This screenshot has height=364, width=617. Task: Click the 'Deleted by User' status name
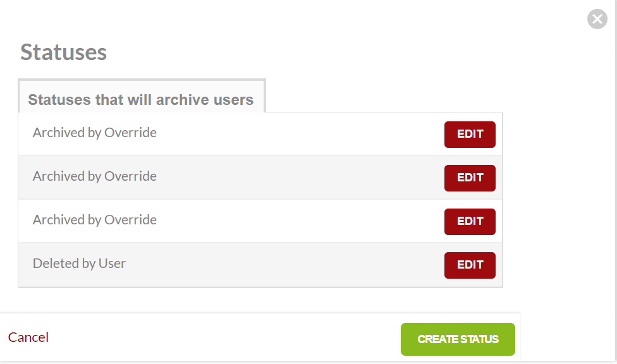click(80, 264)
